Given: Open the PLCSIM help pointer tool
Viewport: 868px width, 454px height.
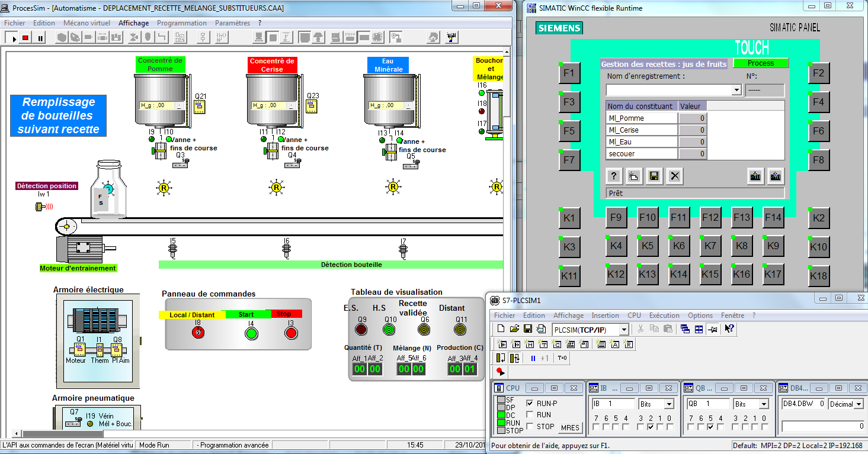Looking at the screenshot, I should click(x=729, y=329).
